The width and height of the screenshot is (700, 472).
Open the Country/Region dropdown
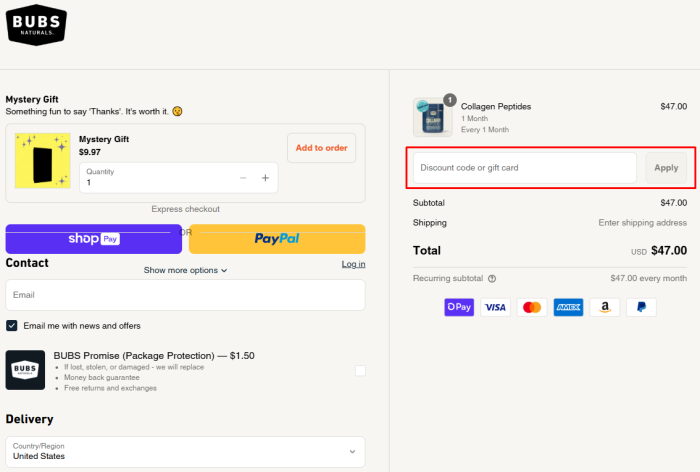click(185, 451)
